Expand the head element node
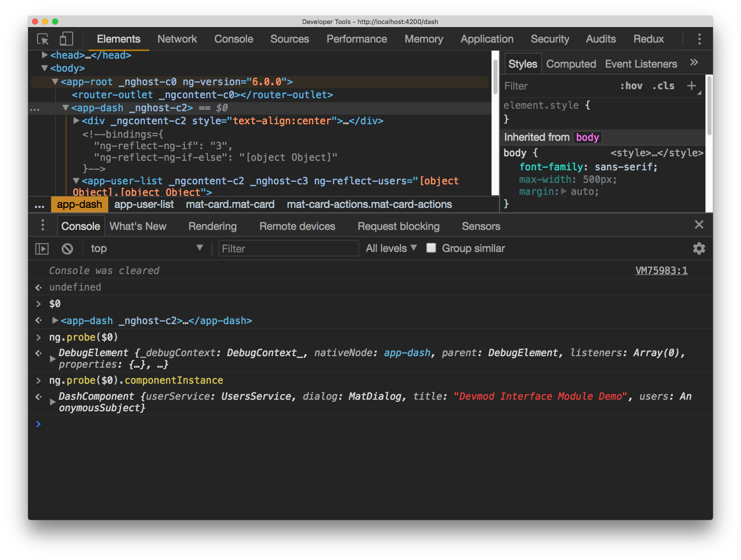Viewport: 741px width, 560px height. pos(45,55)
